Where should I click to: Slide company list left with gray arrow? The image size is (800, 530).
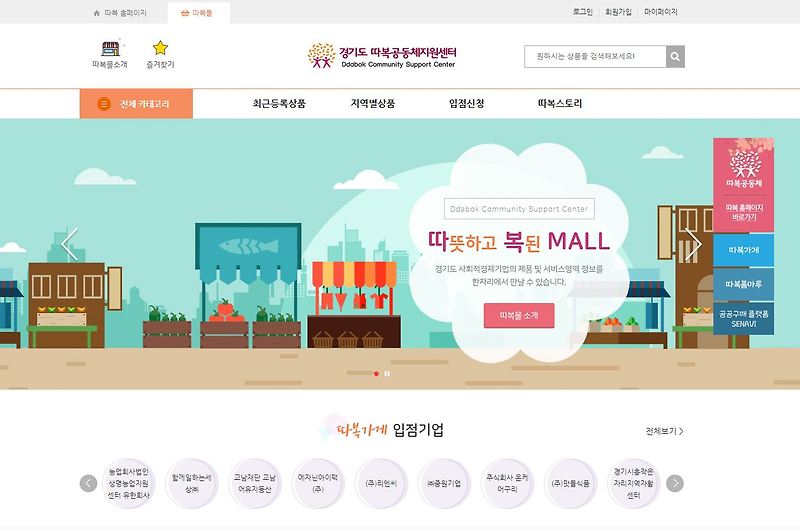click(88, 483)
